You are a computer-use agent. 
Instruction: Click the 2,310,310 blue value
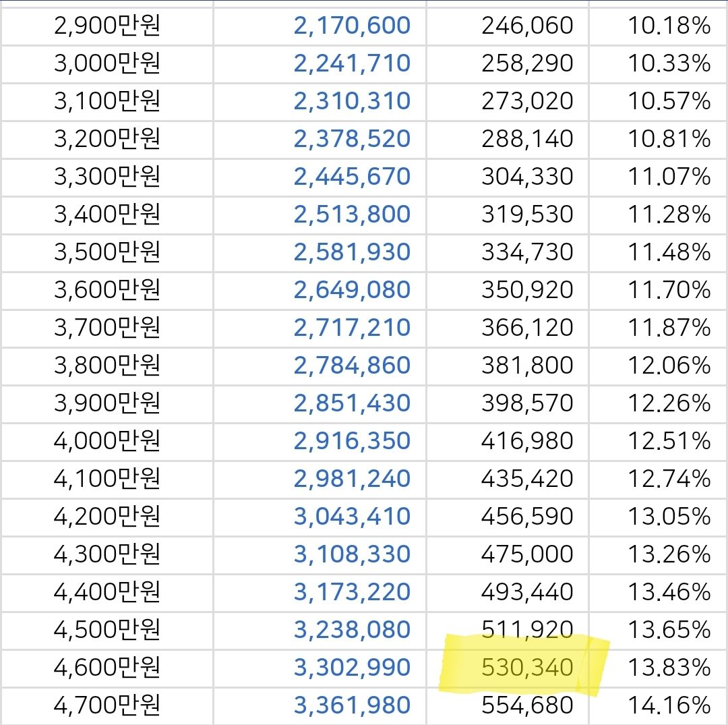point(353,100)
